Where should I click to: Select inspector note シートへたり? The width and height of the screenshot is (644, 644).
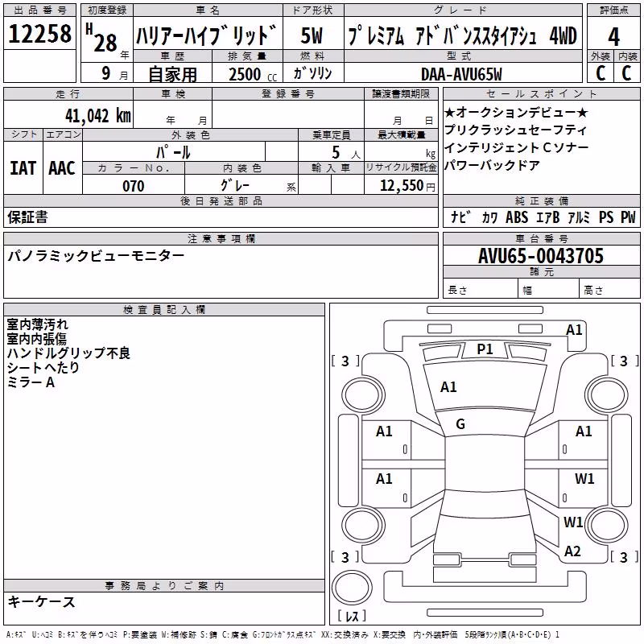pos(43,367)
